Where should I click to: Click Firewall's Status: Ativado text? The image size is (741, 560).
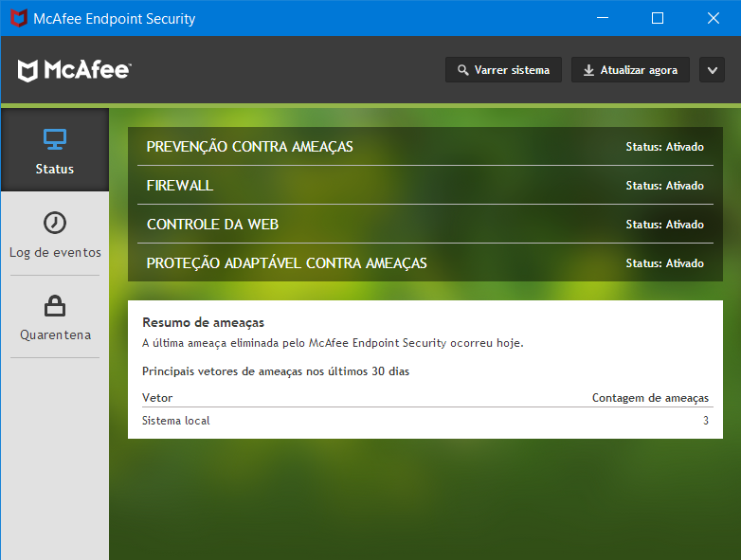pos(665,186)
